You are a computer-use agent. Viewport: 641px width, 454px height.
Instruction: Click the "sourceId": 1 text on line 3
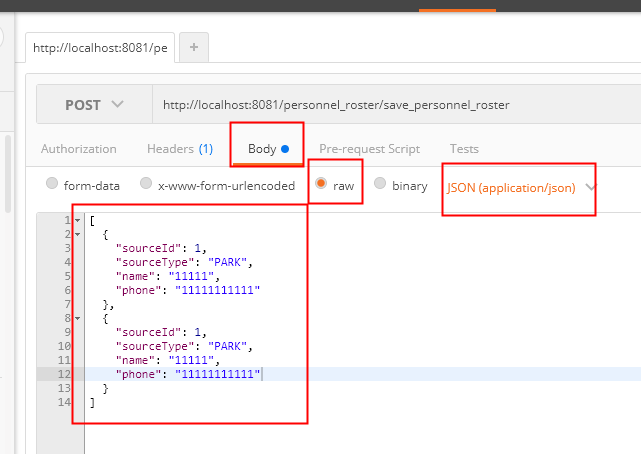[161, 248]
